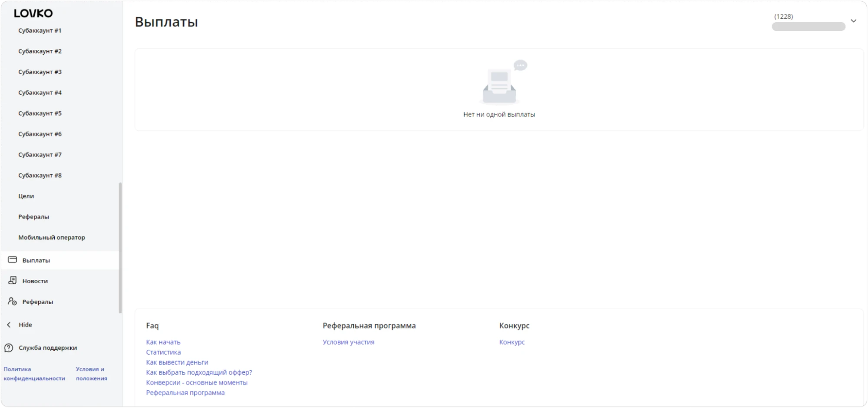Viewport: 868px width, 408px height.
Task: Select the Выплаты sidebar label
Action: click(36, 260)
